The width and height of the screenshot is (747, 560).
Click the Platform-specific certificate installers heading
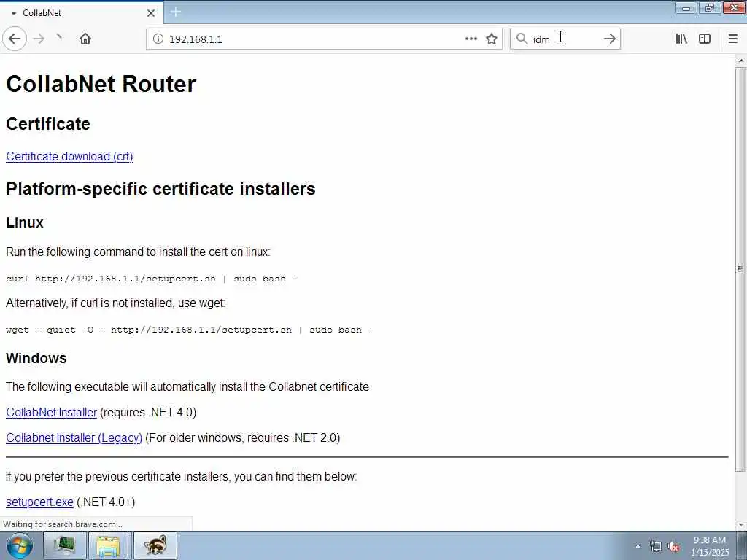160,189
